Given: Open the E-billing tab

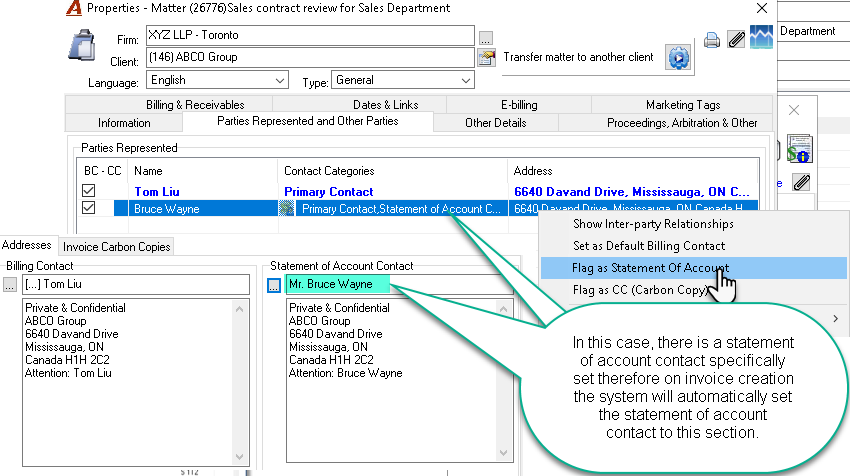Looking at the screenshot, I should click(x=519, y=105).
